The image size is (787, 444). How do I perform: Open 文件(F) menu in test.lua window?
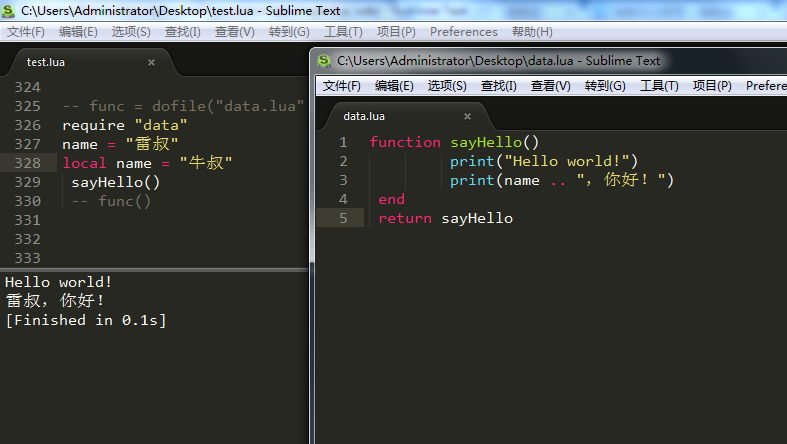tap(26, 32)
